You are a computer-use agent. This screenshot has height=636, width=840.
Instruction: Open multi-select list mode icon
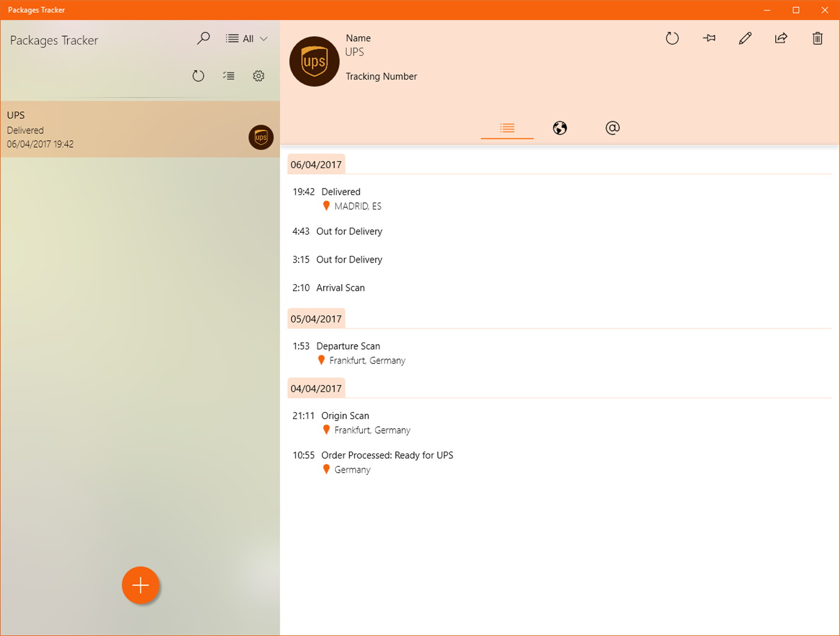228,76
